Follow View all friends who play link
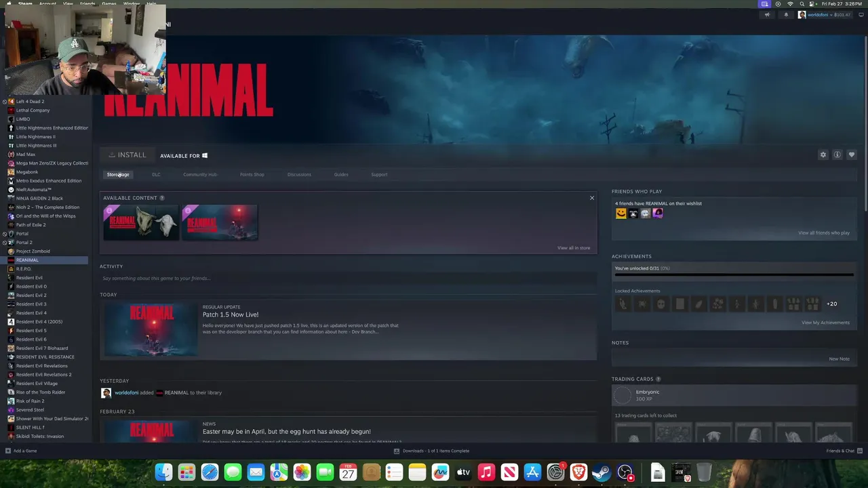Image resolution: width=868 pixels, height=488 pixels. pyautogui.click(x=824, y=233)
